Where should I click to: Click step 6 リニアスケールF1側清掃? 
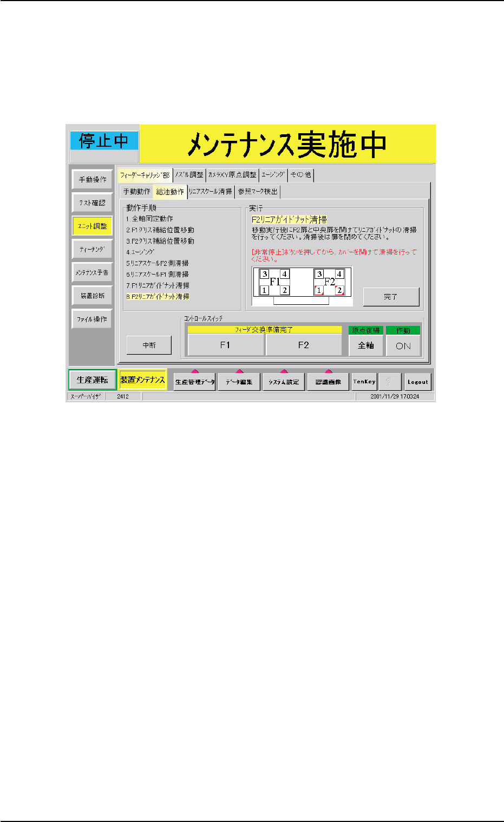(x=158, y=275)
